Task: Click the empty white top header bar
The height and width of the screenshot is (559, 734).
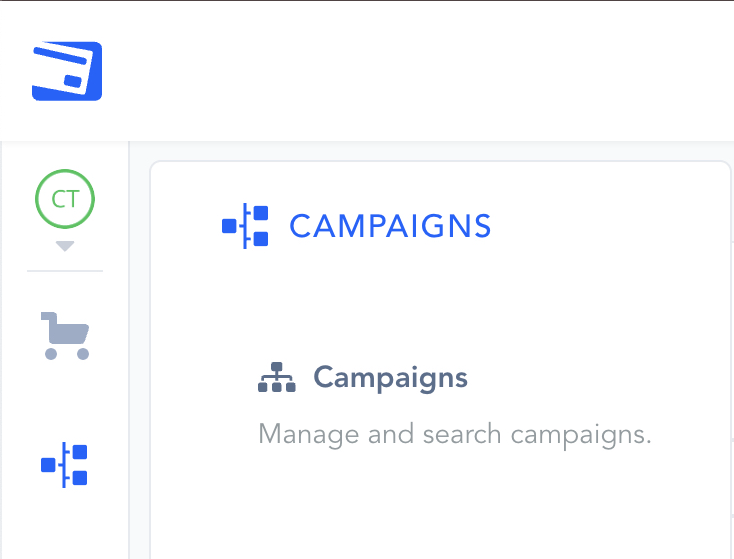Action: click(x=420, y=70)
